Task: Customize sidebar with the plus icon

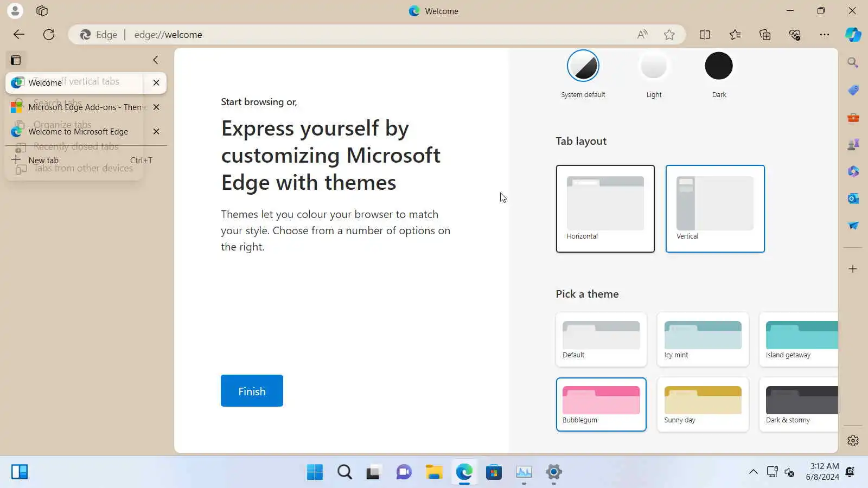Action: pyautogui.click(x=853, y=269)
